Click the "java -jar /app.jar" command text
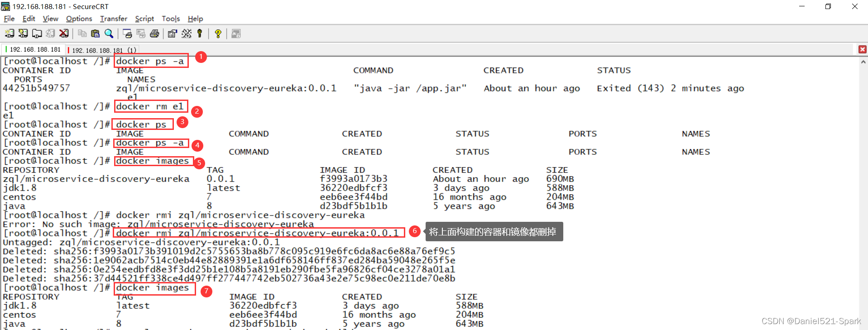The width and height of the screenshot is (868, 330). click(x=410, y=88)
